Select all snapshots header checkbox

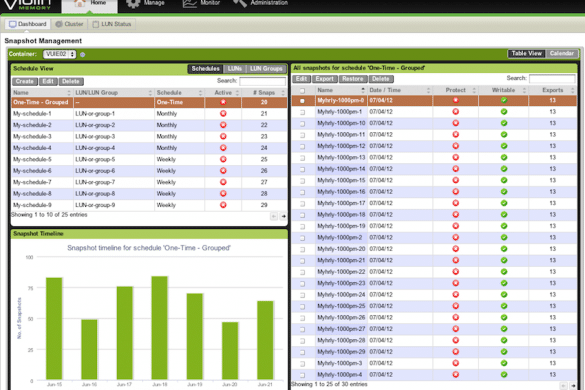(x=302, y=90)
